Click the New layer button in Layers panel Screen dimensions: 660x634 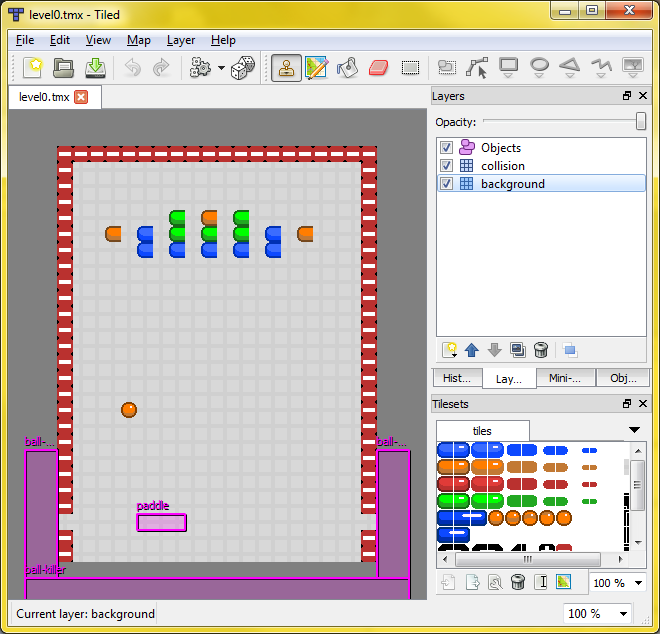tap(450, 350)
